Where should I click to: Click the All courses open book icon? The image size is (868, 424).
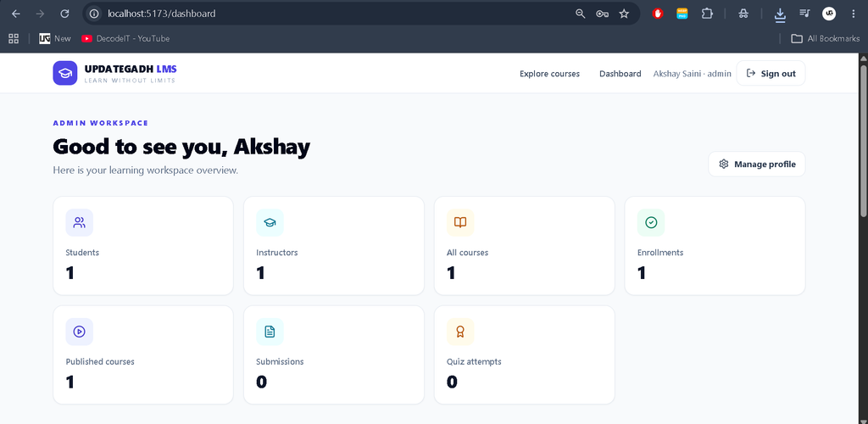point(460,222)
